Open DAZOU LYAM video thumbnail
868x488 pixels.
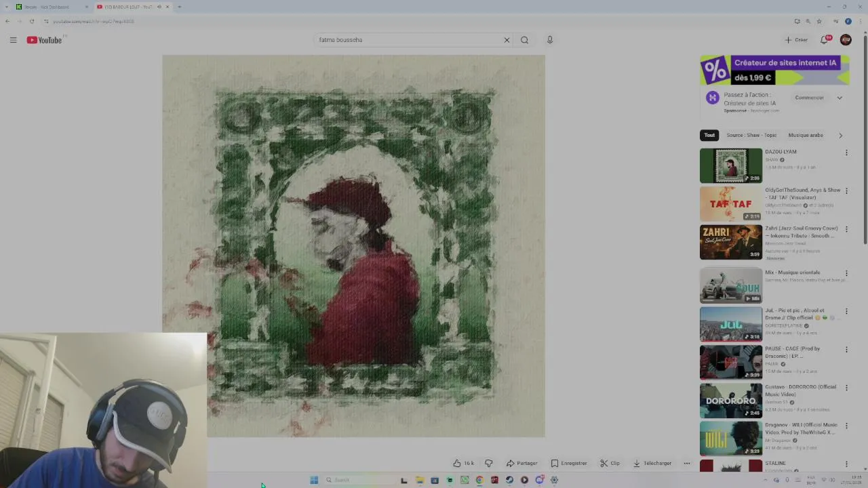731,165
